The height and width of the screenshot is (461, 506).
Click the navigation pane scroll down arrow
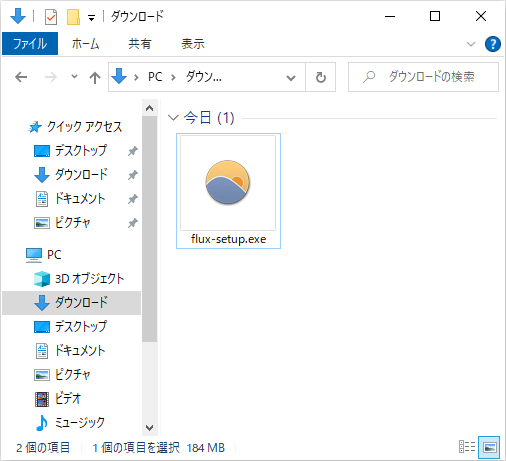click(150, 427)
